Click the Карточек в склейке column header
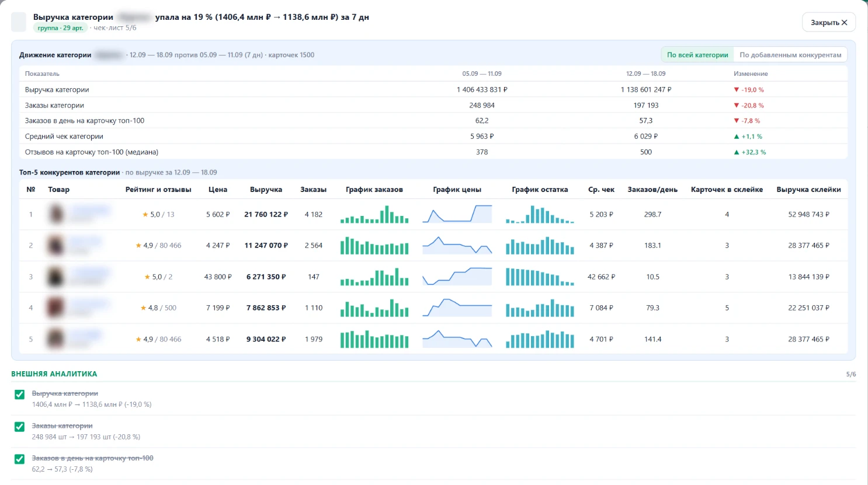This screenshot has width=868, height=485. click(727, 190)
